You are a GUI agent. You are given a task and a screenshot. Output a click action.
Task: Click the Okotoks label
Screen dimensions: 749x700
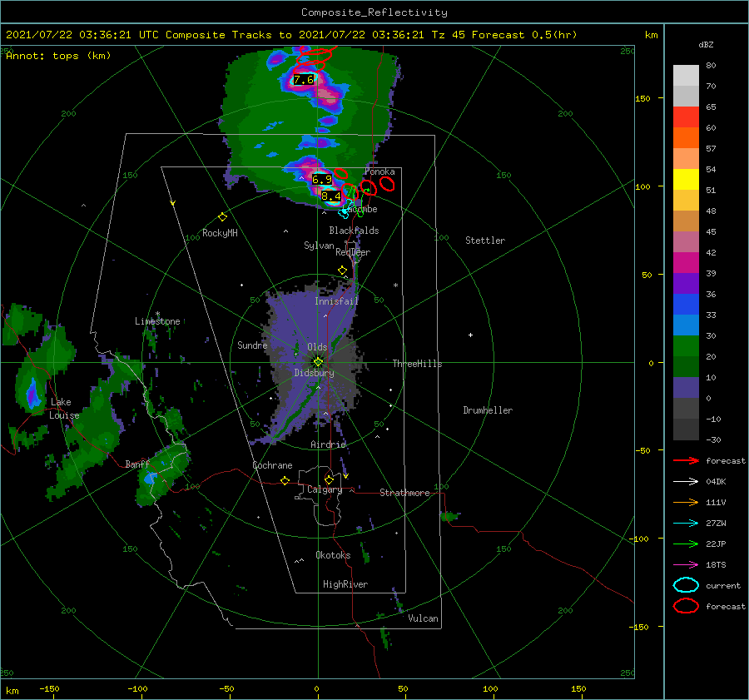[x=333, y=555]
